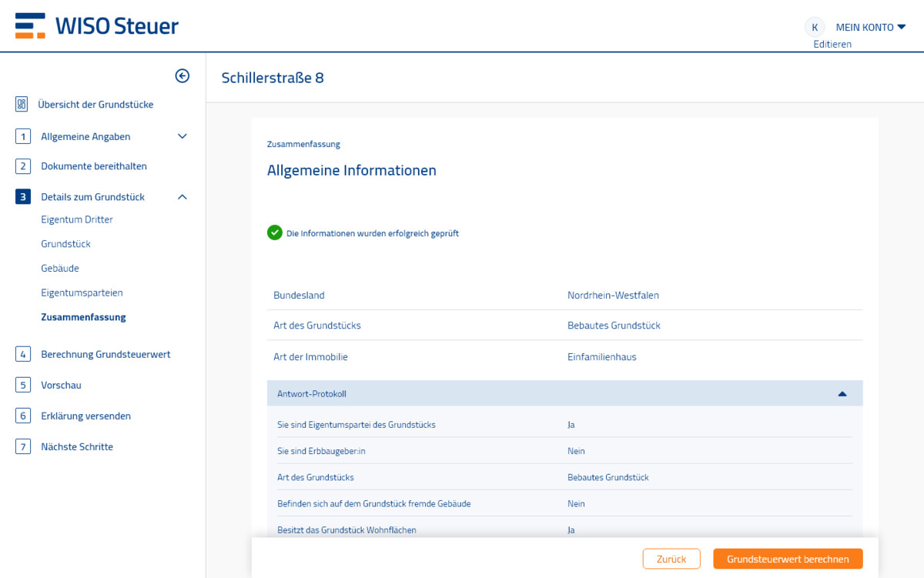The height and width of the screenshot is (578, 924).
Task: Go to Berechnung Grundsteuerwert step
Action: pyautogui.click(x=105, y=355)
